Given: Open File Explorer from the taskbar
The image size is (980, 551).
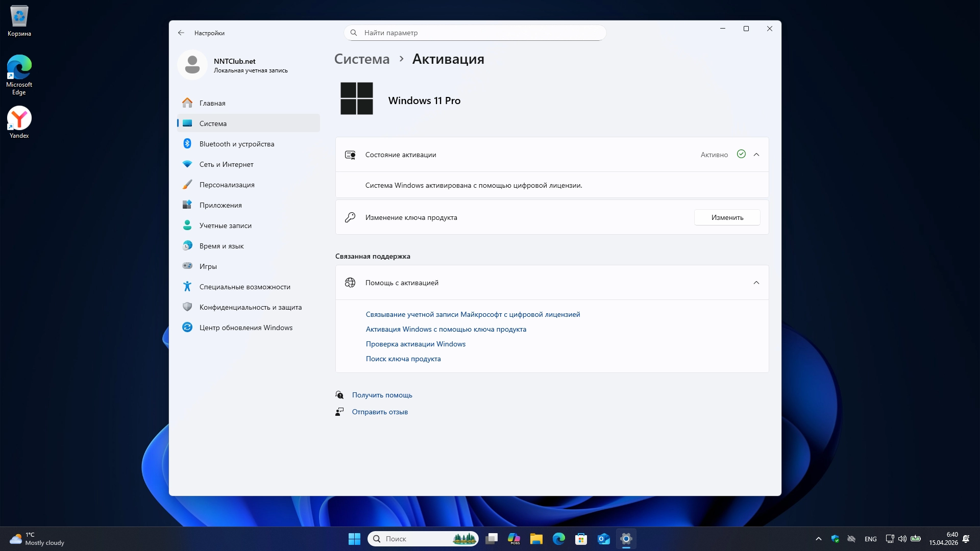Looking at the screenshot, I should [536, 539].
